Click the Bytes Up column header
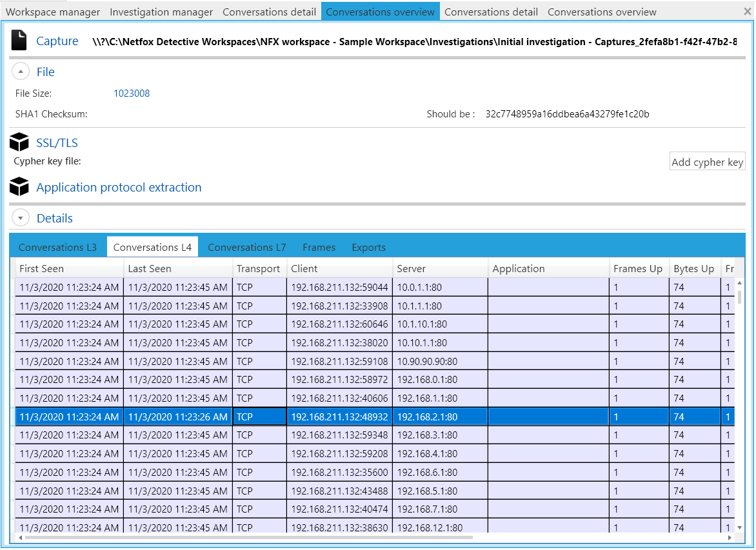756x550 pixels. 694,269
